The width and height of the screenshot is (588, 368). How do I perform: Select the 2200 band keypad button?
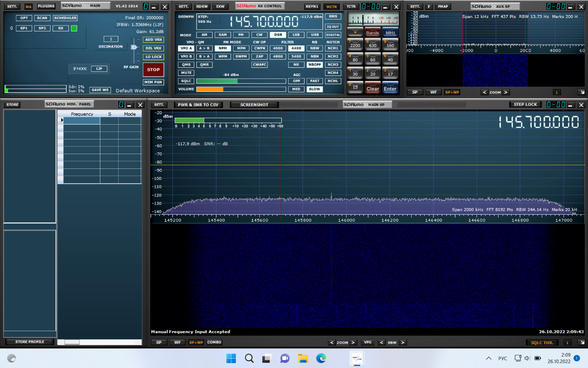click(355, 44)
